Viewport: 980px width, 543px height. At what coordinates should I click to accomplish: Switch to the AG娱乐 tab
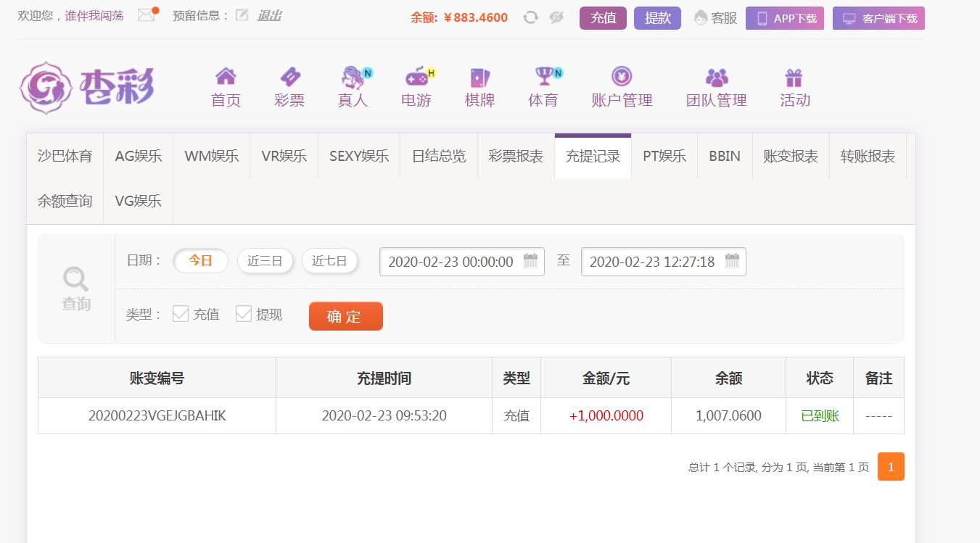click(x=138, y=156)
